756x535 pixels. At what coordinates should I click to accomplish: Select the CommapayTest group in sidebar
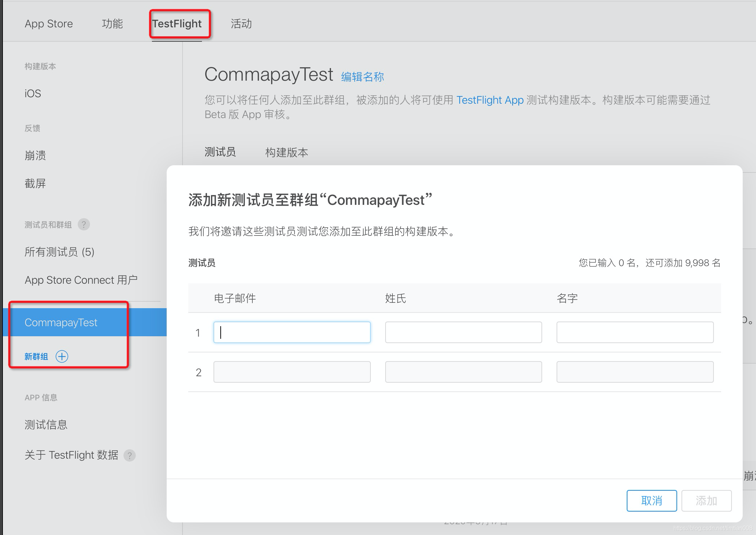coord(61,323)
